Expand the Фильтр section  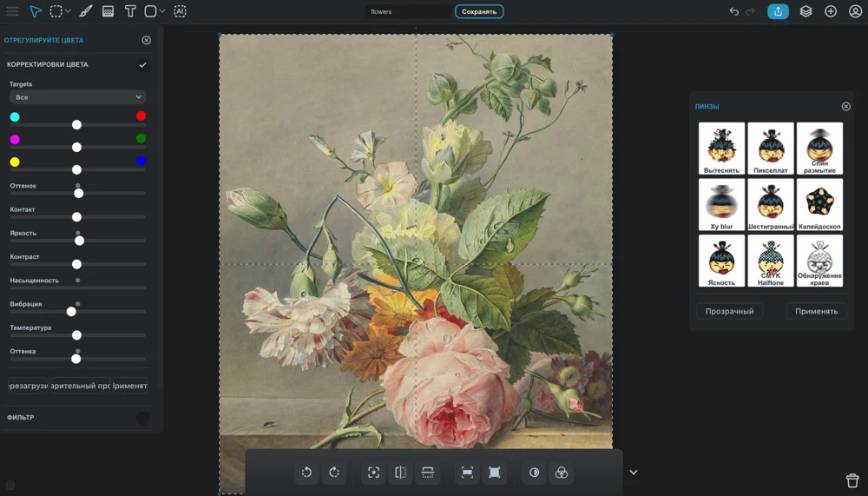(x=21, y=417)
